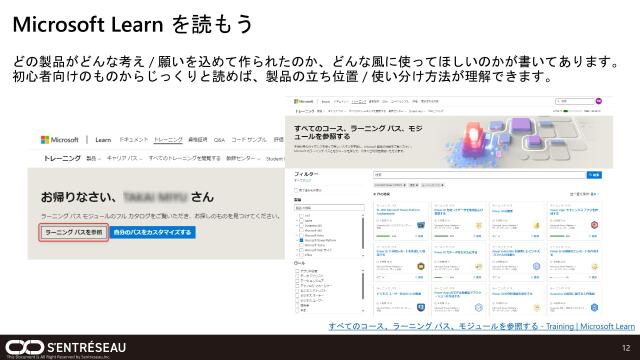
Task: Check the Office product checkbox
Action: pyautogui.click(x=302, y=255)
